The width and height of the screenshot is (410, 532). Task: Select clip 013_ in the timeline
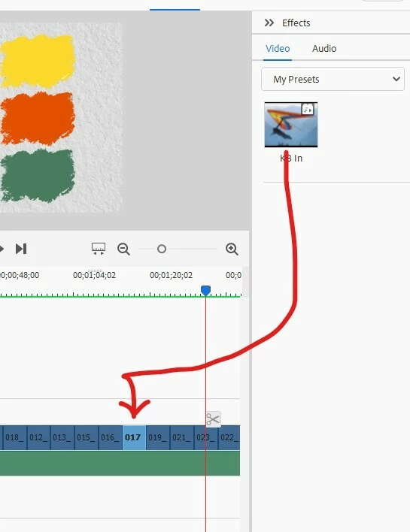coord(62,437)
